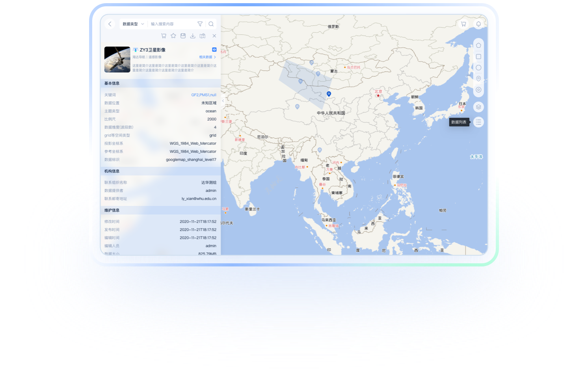Select the circle draw tool
This screenshot has height=383, width=588.
click(x=478, y=68)
